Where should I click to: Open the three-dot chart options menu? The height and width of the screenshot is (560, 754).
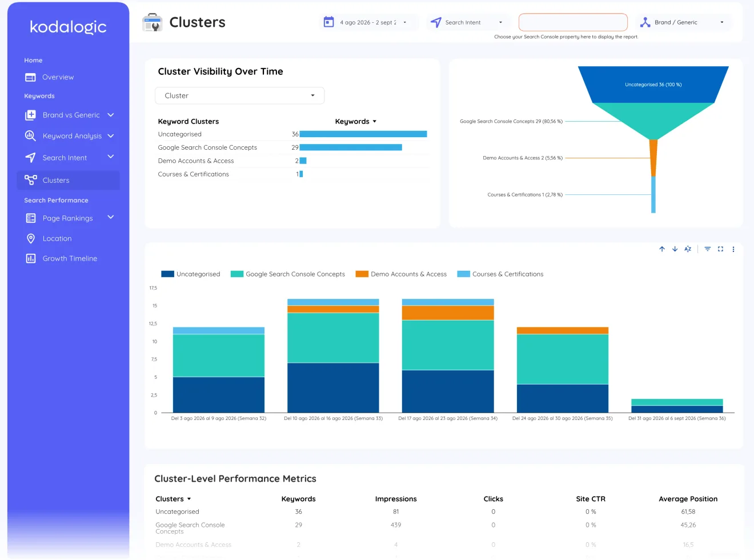coord(733,249)
